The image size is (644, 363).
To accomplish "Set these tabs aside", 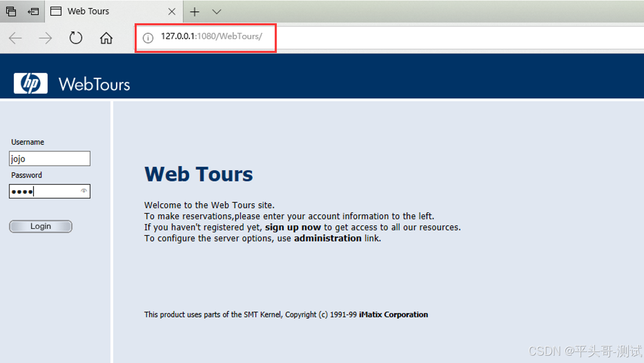I will click(33, 12).
